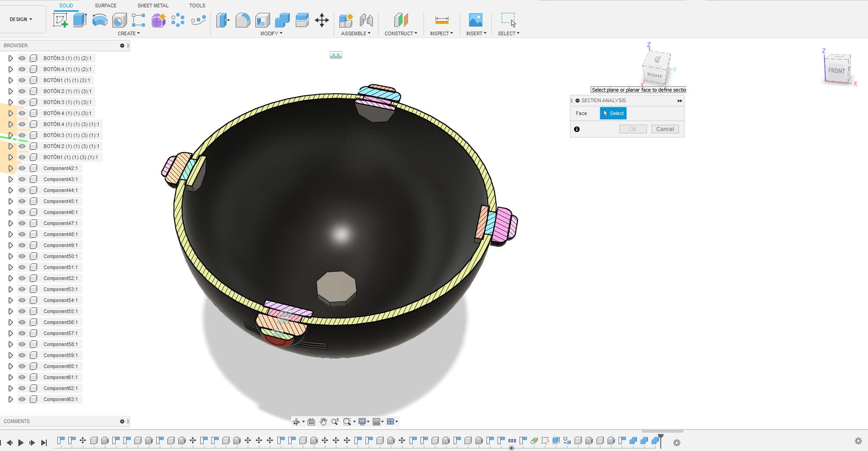Expand the Component52:1 tree node
Viewport: 868px width, 451px height.
click(x=11, y=278)
